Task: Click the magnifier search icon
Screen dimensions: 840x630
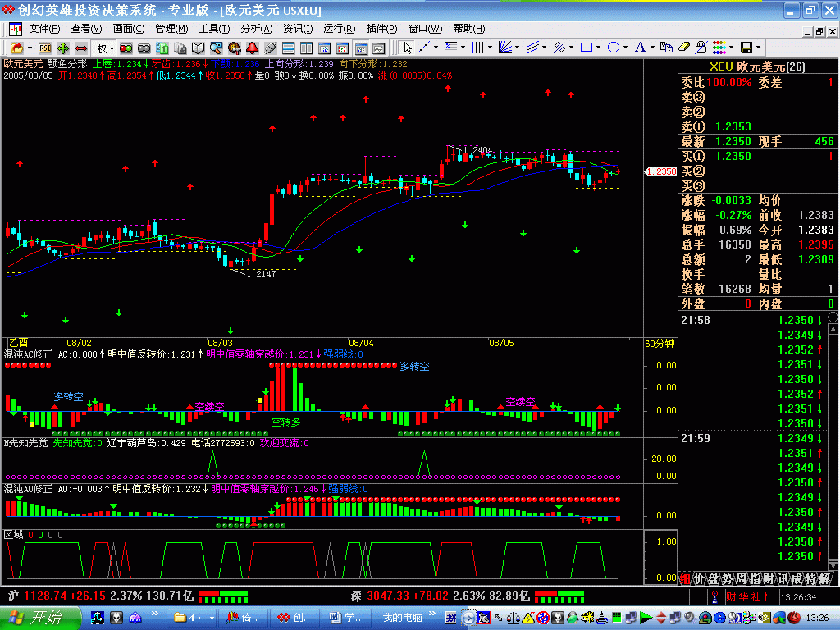Action: pos(216,48)
